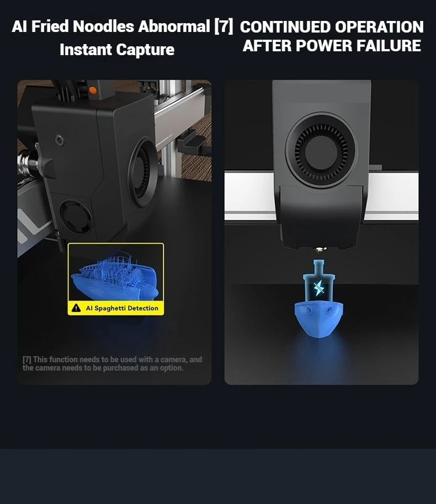Click the [7] footnote marker in heading
This screenshot has width=436, height=504.
(224, 26)
